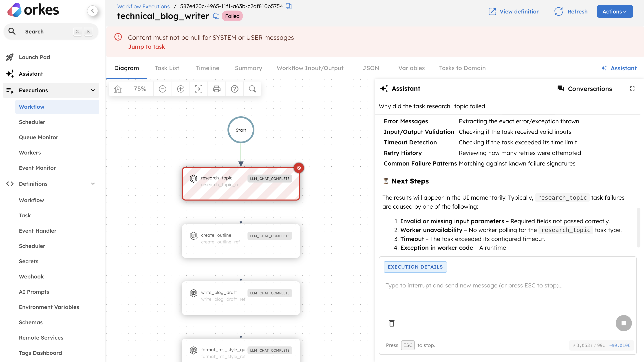
Task: Zoom in the workflow diagram
Action: pyautogui.click(x=181, y=89)
